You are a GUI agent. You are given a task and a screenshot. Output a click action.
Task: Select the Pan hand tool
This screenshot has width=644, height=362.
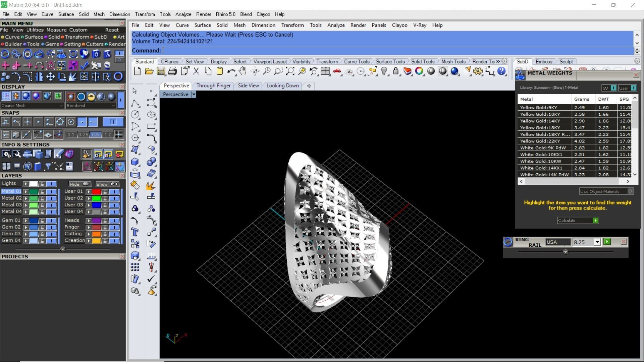(243, 71)
